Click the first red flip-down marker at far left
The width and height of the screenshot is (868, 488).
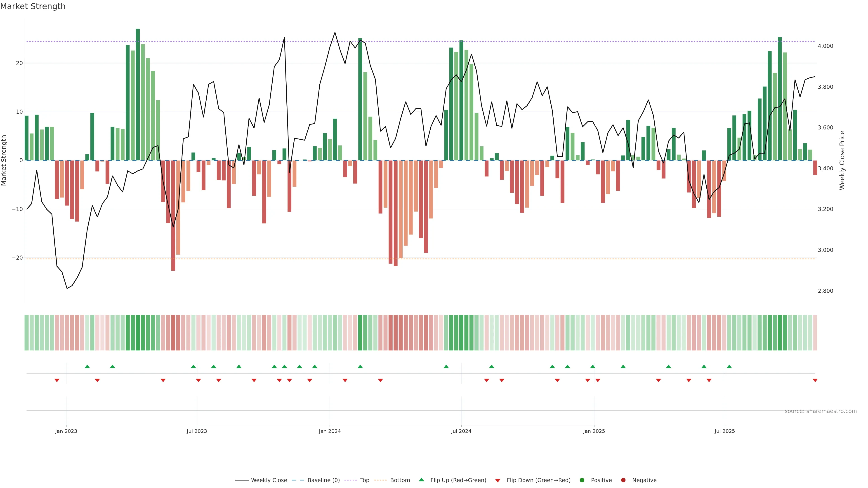click(57, 380)
